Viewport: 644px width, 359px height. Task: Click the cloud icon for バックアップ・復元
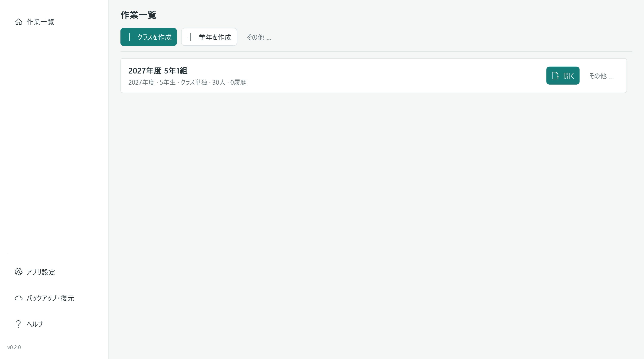pyautogui.click(x=19, y=298)
